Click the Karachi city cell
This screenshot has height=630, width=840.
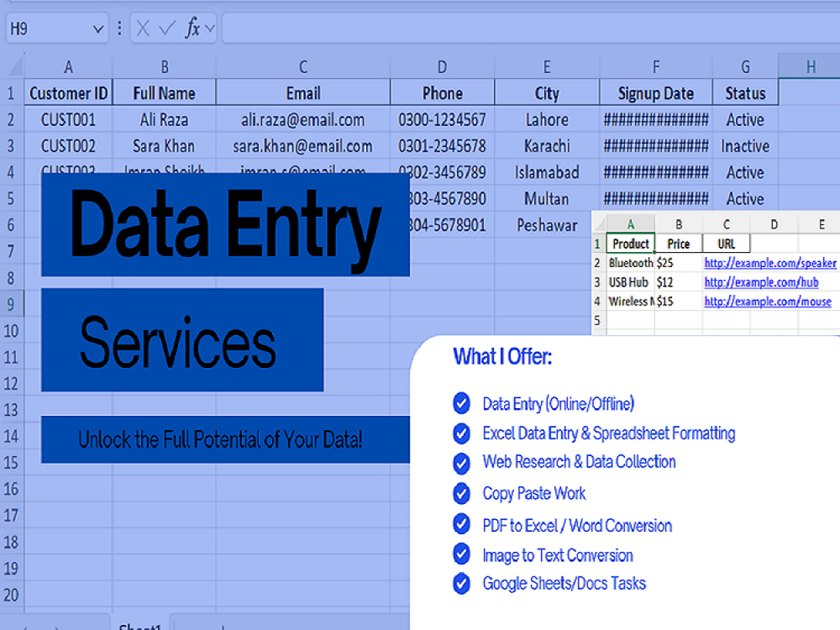pyautogui.click(x=547, y=145)
